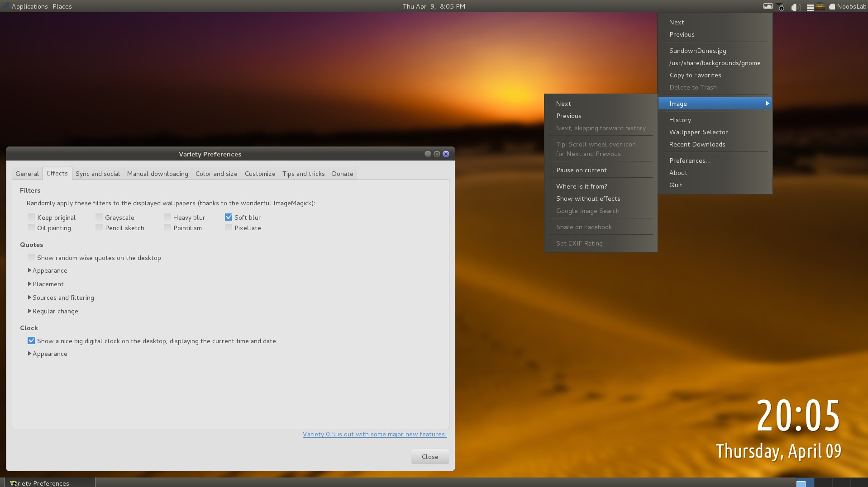868x487 pixels.
Task: Enable the Grayscale filter checkbox
Action: click(99, 217)
